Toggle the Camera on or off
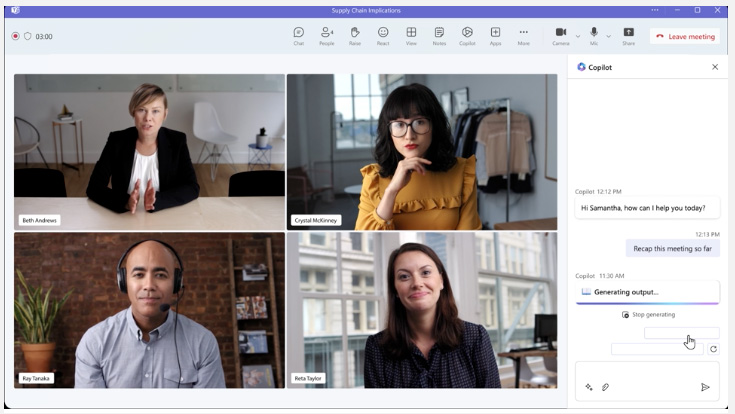Screen dimensions: 735x414 point(560,33)
